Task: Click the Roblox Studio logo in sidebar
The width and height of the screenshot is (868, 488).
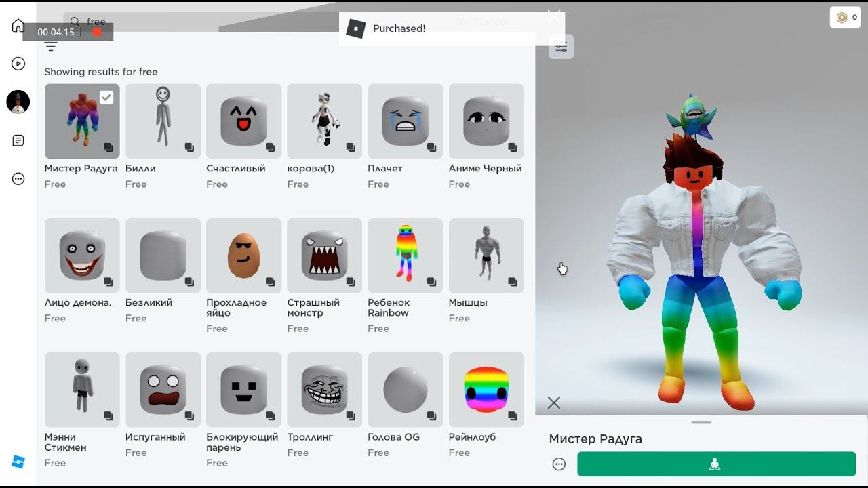Action: click(18, 462)
